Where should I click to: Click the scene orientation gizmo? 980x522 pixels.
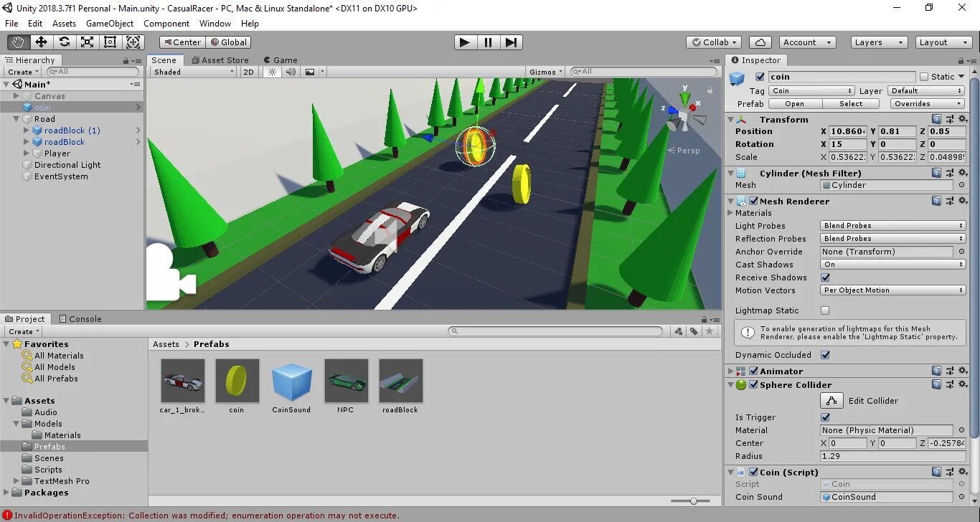coord(684,115)
